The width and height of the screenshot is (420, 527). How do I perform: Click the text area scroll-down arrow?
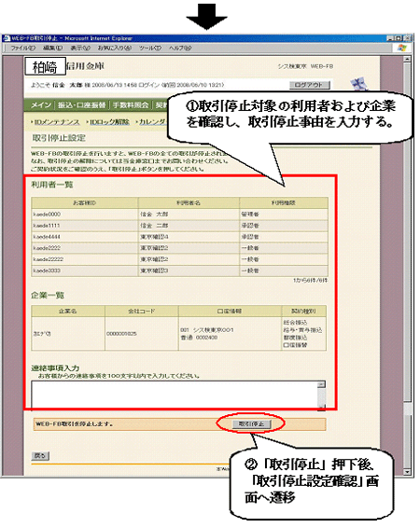pos(321,407)
